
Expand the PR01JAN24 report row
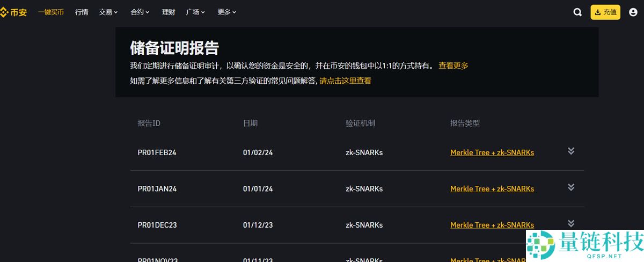point(571,187)
